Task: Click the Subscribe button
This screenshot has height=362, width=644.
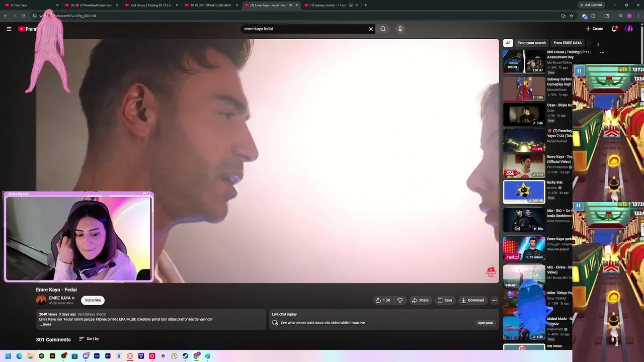Action: (x=93, y=300)
